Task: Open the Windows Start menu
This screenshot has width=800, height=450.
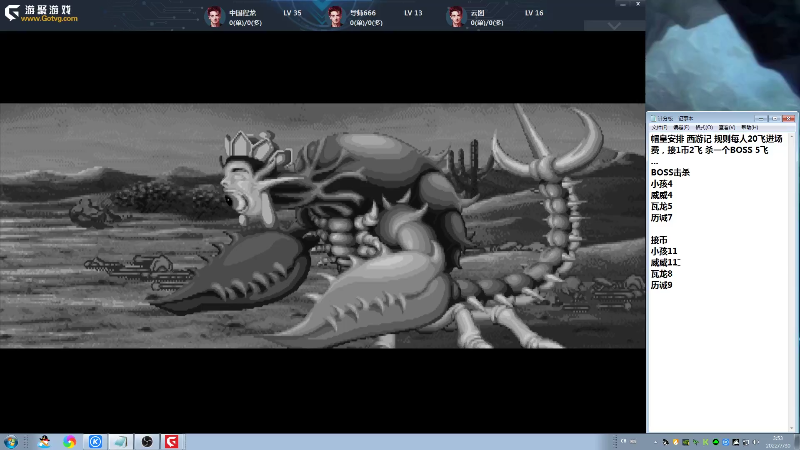Action: 11,442
